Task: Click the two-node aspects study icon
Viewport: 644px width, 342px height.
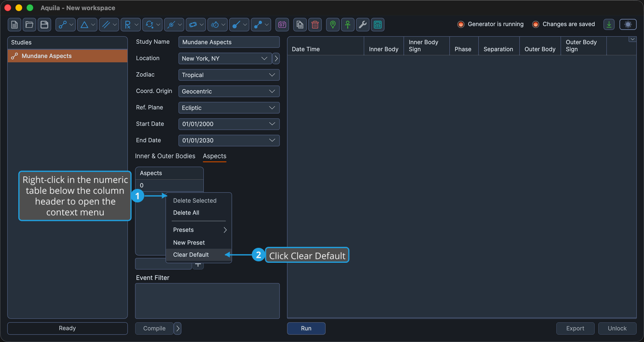Action: pyautogui.click(x=62, y=25)
